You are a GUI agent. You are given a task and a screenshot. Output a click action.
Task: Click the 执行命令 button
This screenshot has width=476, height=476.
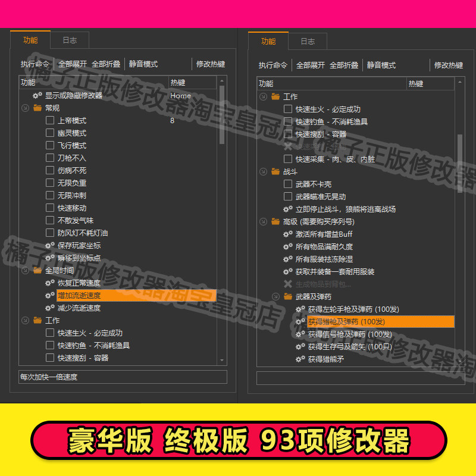tap(36, 64)
